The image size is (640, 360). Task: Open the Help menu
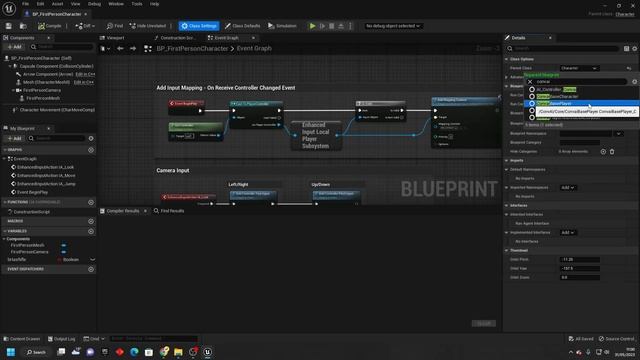[154, 4]
